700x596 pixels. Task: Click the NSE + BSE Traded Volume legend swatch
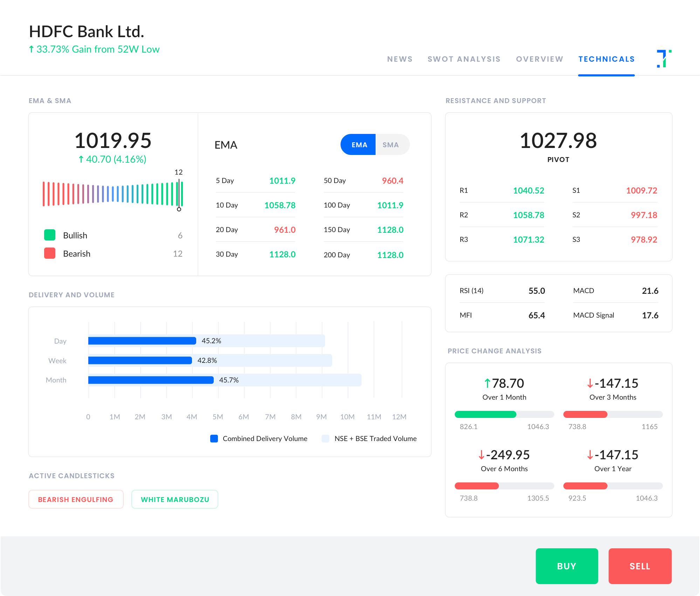click(325, 439)
